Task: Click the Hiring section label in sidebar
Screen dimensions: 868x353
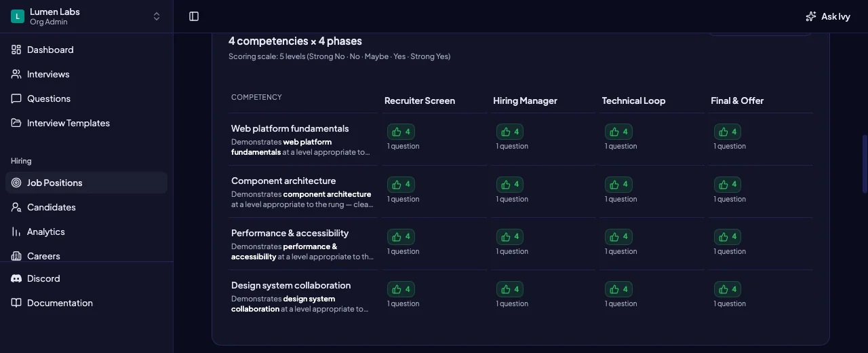Action: coord(21,161)
